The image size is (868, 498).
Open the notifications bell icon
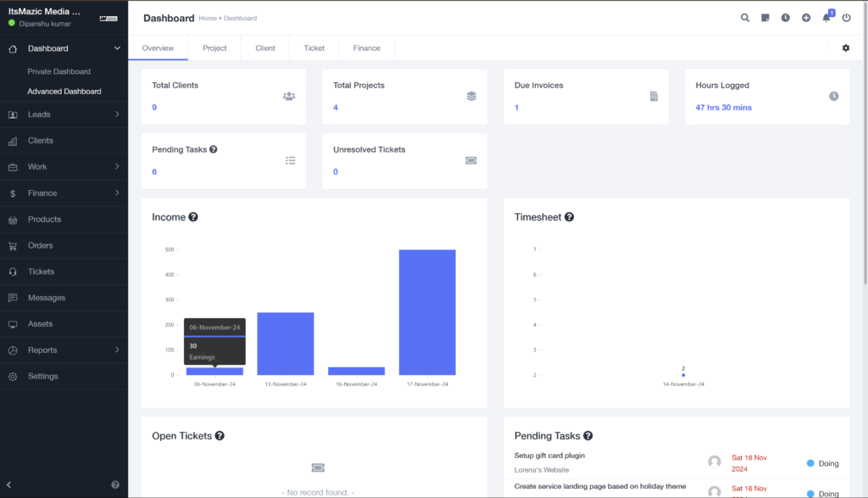[826, 18]
